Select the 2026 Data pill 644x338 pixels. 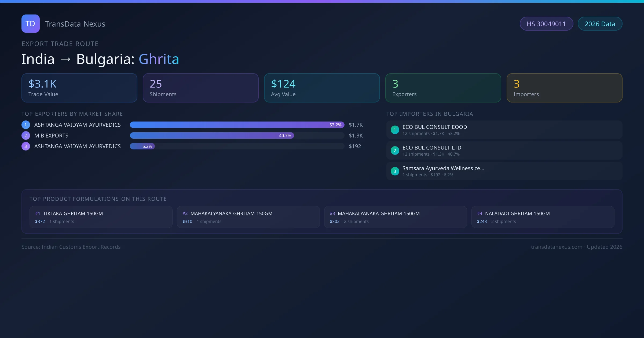click(600, 24)
